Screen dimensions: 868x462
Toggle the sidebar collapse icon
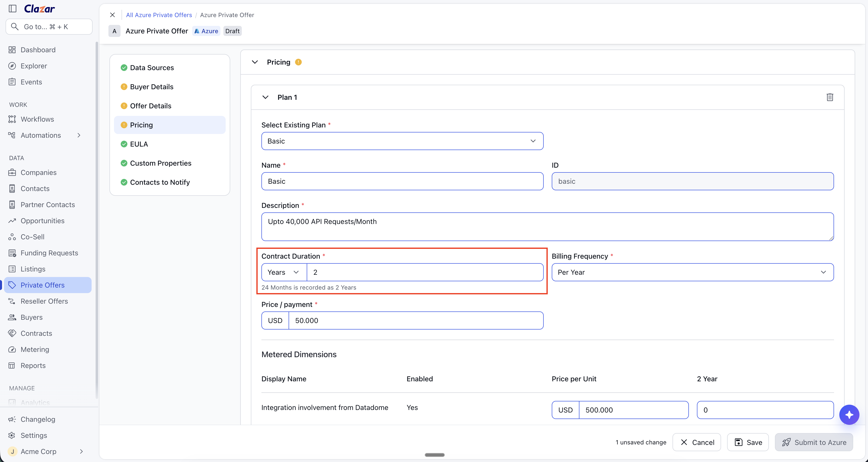coord(13,8)
